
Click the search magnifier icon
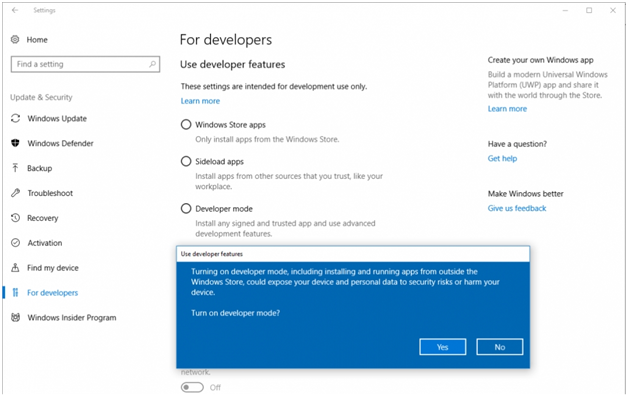[152, 64]
